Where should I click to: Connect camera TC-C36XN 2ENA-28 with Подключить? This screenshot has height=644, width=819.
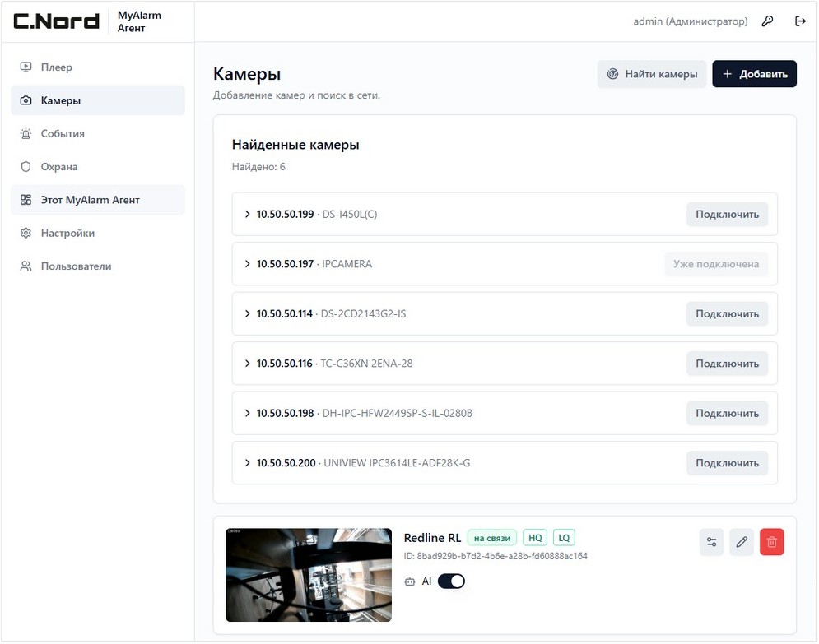click(x=727, y=364)
